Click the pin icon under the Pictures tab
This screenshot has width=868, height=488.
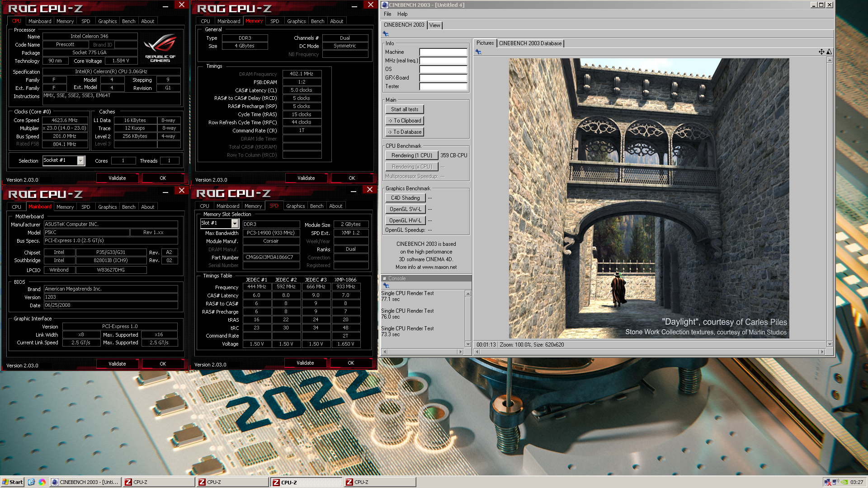(478, 52)
